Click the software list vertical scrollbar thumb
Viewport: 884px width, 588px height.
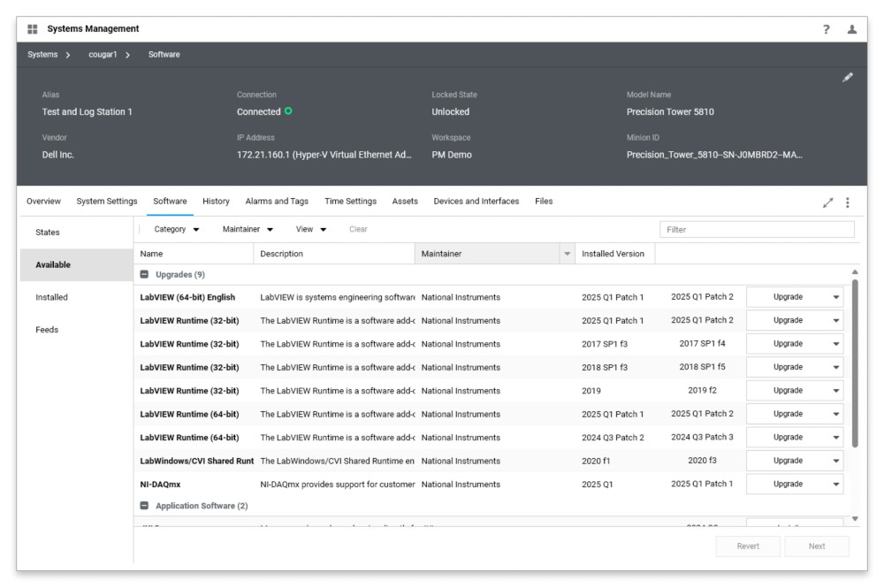[x=855, y=363]
